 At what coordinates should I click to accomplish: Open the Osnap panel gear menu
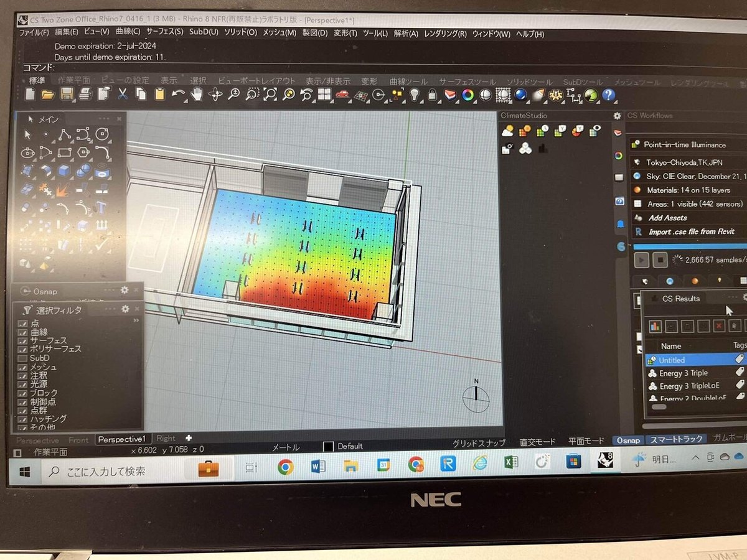coord(125,290)
